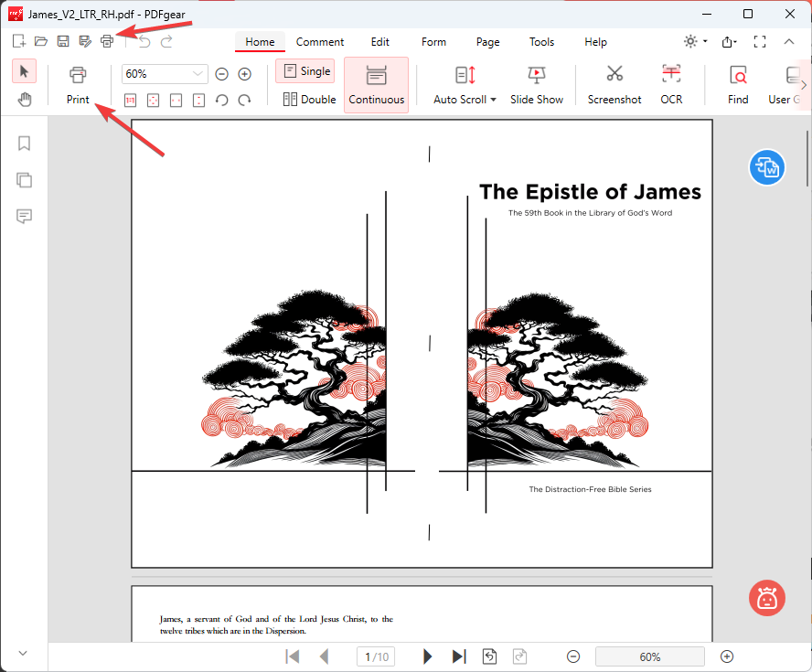Screen dimensions: 812x672
Task: Expand the 60% zoom dropdown in the ribbon
Action: coord(198,74)
